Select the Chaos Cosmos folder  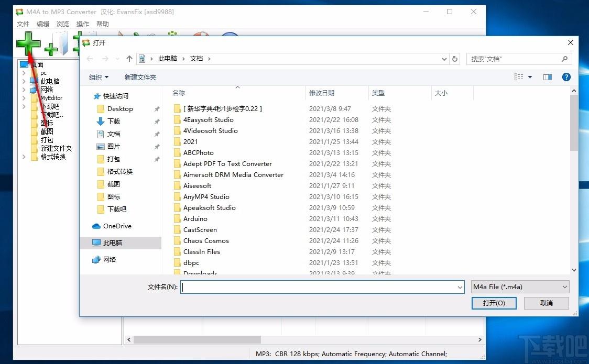coord(206,240)
